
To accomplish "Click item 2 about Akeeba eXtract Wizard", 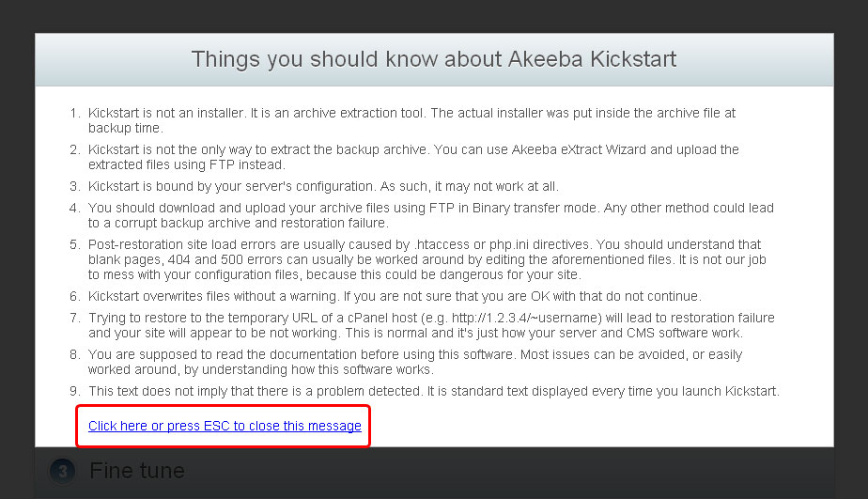I will [413, 157].
